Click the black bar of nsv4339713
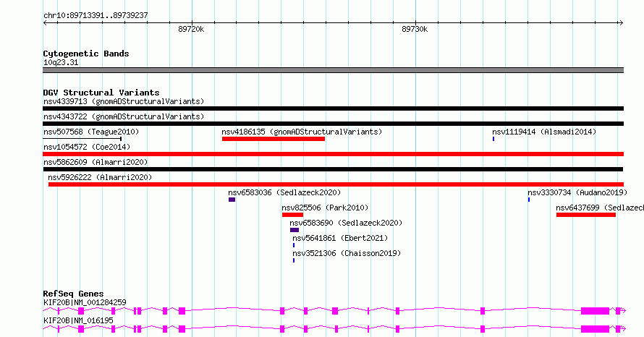 (334, 108)
